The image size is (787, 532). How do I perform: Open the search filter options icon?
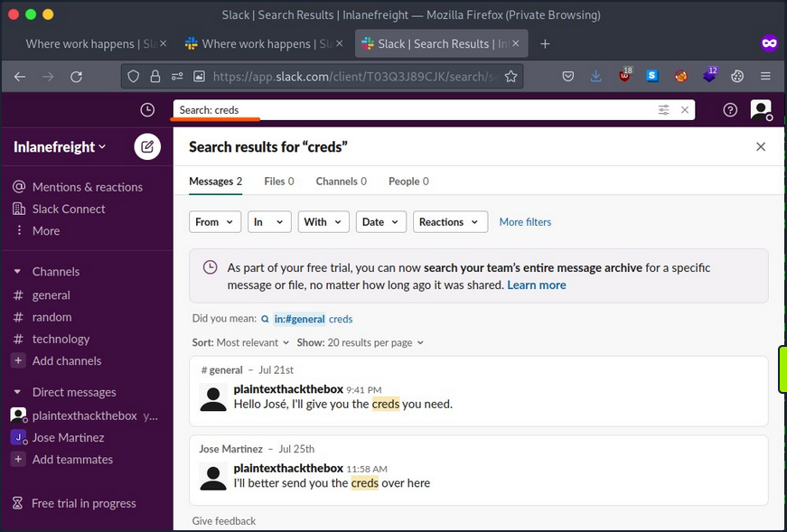tap(663, 110)
